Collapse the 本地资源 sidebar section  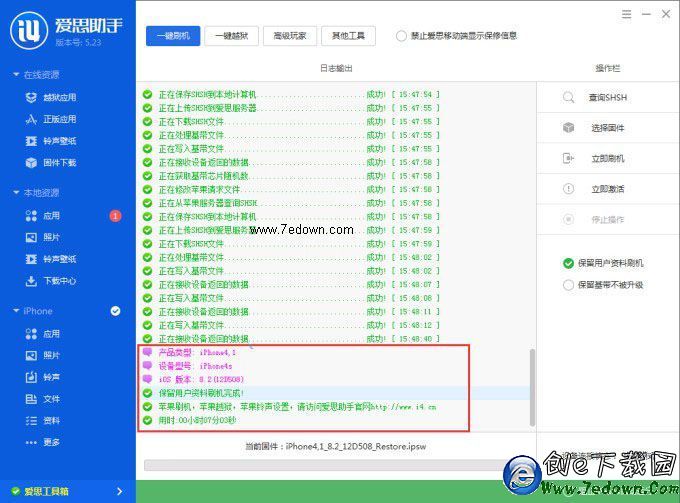[x=15, y=193]
